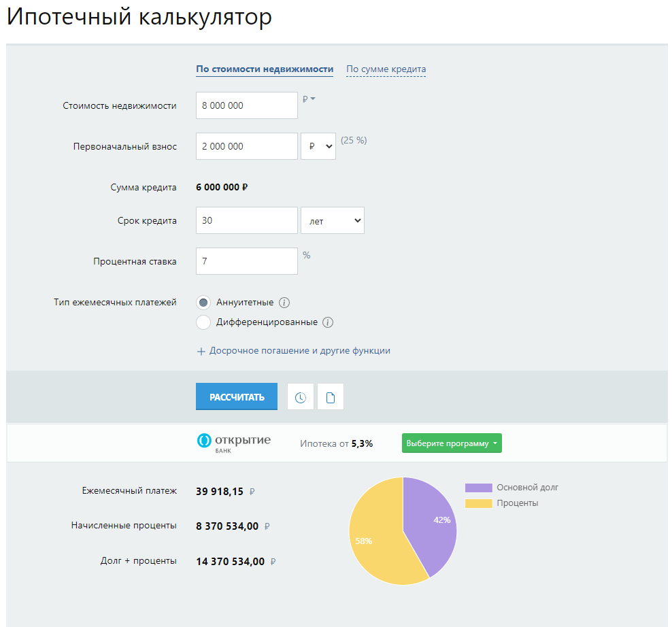Select the Аннуитетные payment type
Viewport: 672px width, 627px height.
click(x=203, y=303)
